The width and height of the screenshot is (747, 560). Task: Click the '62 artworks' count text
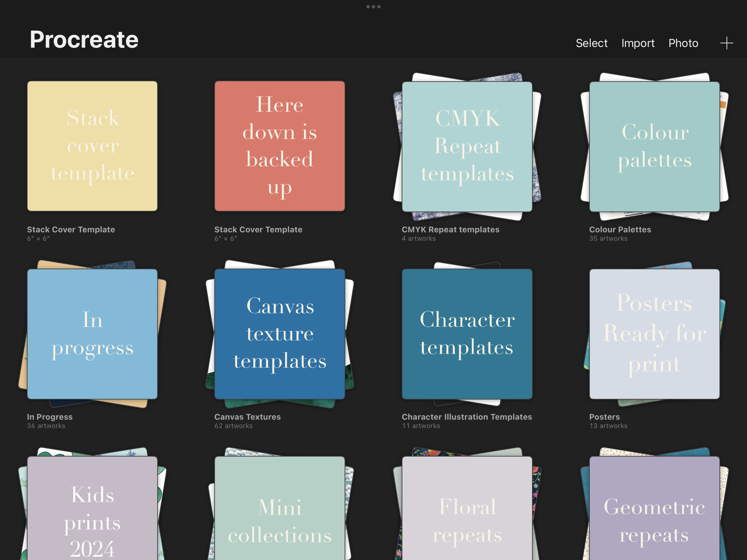(233, 426)
